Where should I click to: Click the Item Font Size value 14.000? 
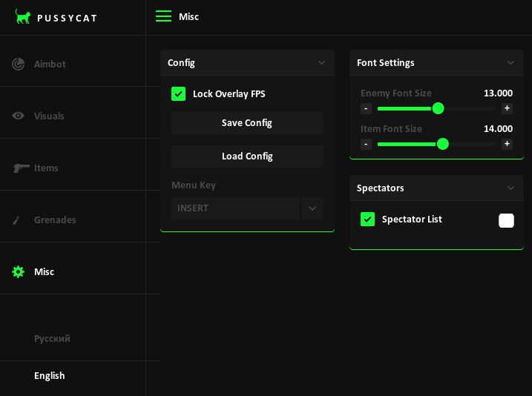tap(498, 129)
